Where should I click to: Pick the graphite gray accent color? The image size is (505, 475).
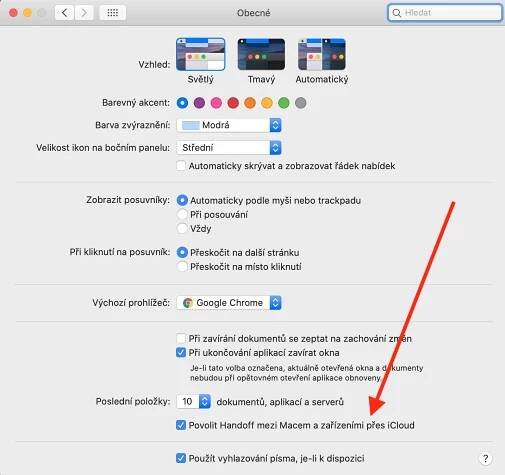[x=301, y=103]
